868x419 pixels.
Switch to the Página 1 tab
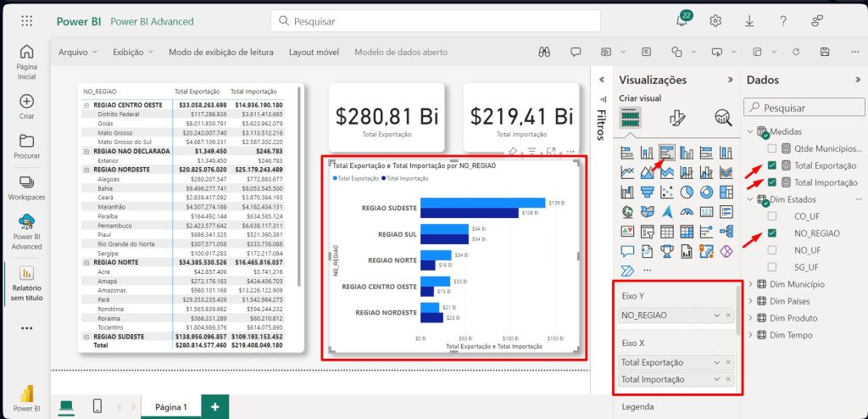point(170,407)
